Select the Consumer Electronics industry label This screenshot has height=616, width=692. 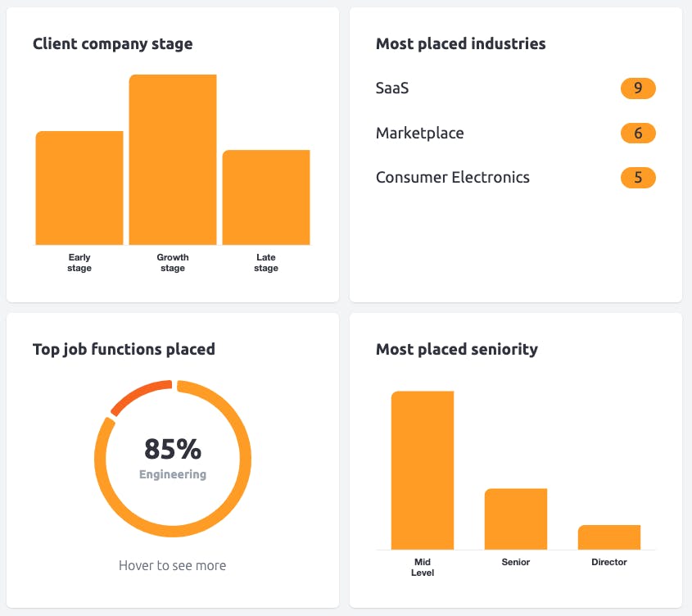[x=452, y=178]
